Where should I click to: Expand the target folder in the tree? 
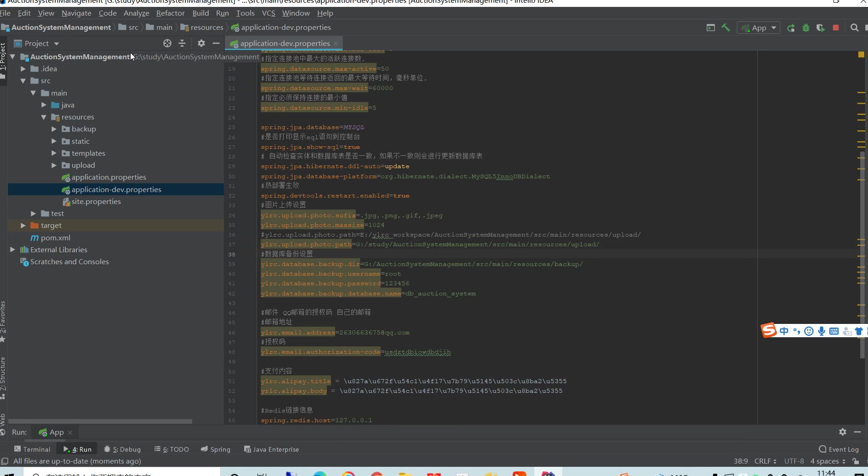tap(23, 225)
